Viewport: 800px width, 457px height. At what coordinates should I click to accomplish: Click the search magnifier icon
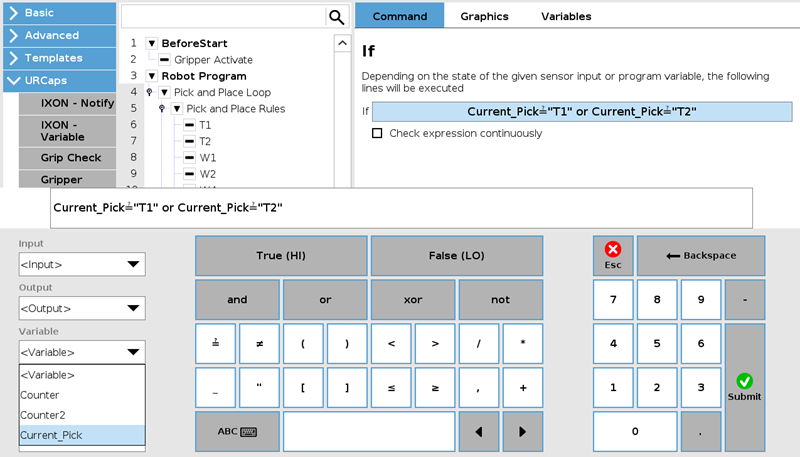click(336, 17)
